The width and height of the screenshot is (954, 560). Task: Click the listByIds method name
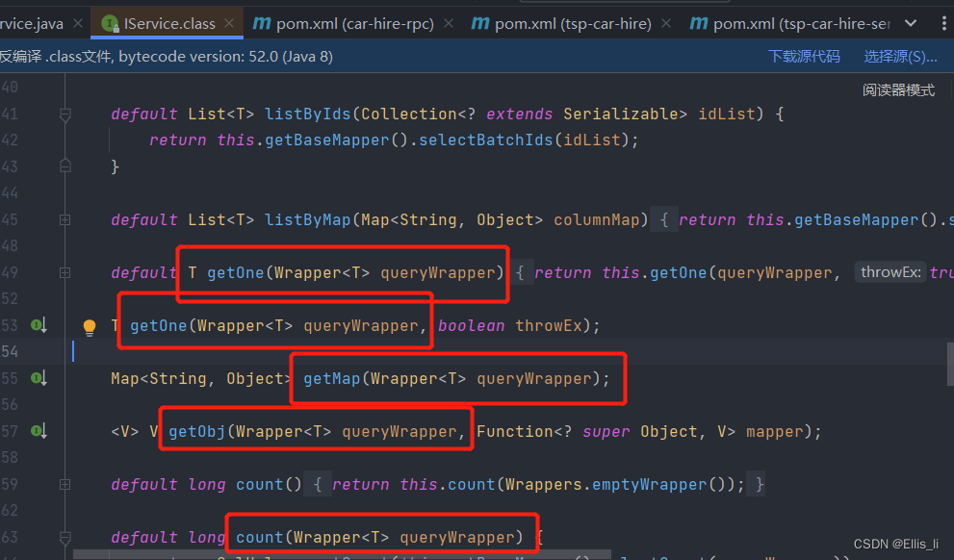pos(307,114)
